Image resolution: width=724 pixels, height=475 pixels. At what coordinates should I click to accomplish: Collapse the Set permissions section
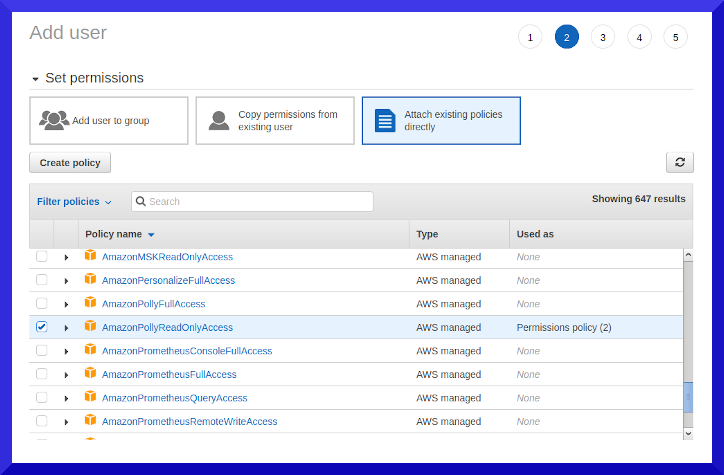click(35, 79)
